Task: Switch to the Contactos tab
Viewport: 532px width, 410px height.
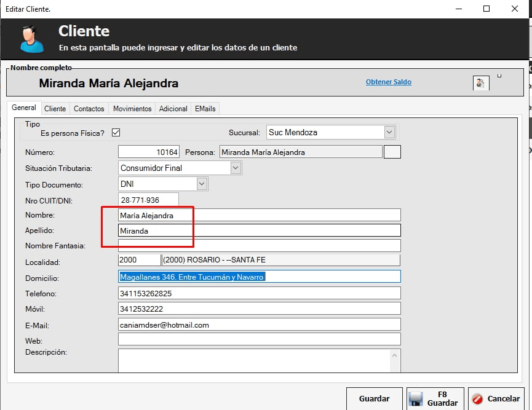Action: click(x=89, y=109)
